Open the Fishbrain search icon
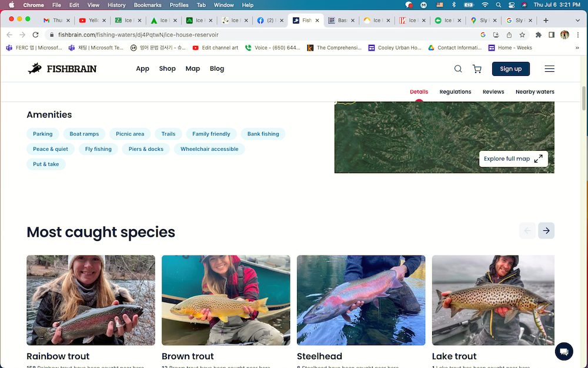The width and height of the screenshot is (588, 368). click(458, 69)
